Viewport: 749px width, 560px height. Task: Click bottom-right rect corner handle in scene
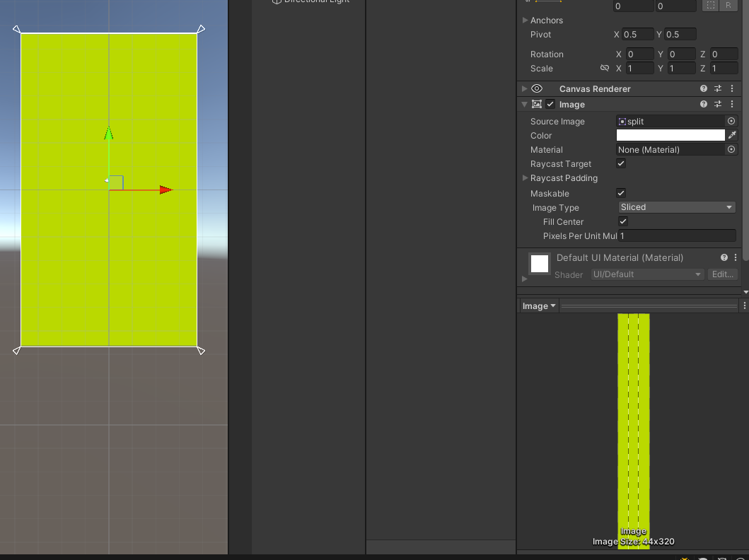click(x=201, y=351)
